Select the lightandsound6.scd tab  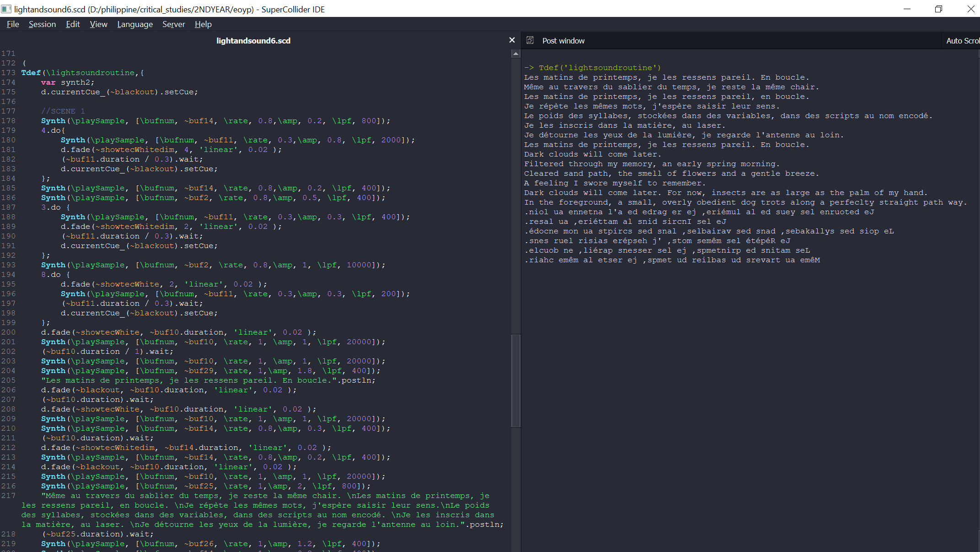point(253,41)
